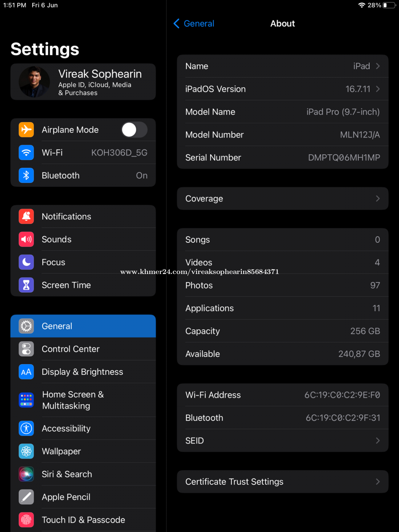Open the Name row chevron
399x532 pixels.
(378, 66)
